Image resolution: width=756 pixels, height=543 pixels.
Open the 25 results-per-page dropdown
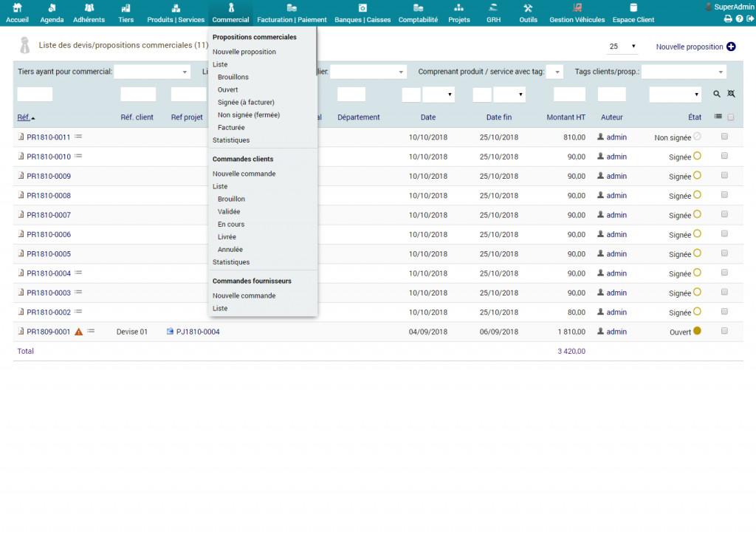pyautogui.click(x=622, y=47)
